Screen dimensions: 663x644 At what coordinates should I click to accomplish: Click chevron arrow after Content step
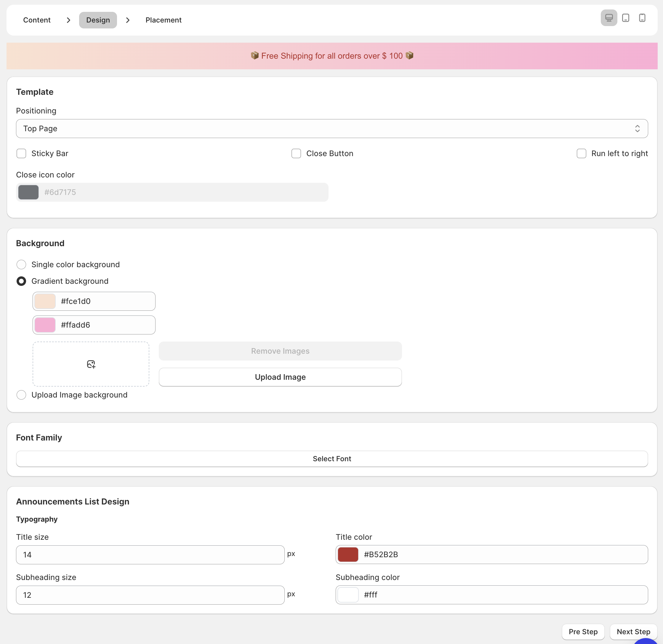[68, 20]
